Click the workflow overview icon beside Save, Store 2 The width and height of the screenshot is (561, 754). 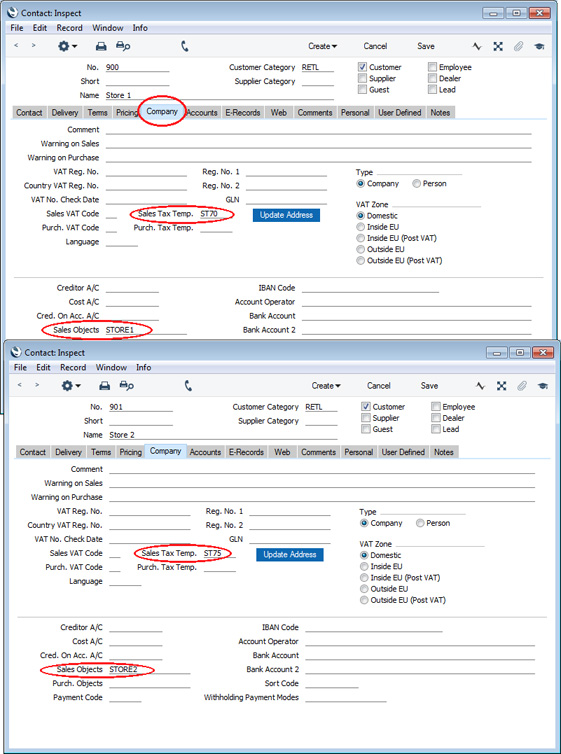(501, 386)
